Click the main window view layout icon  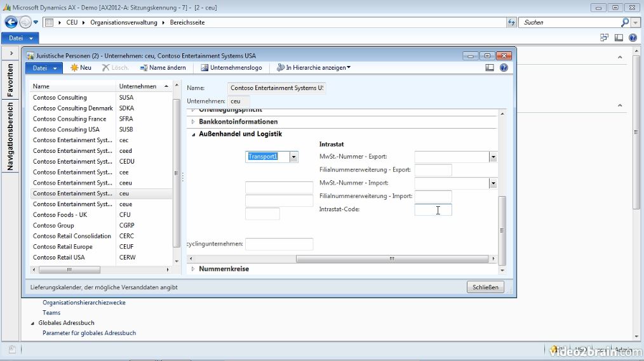point(619,37)
